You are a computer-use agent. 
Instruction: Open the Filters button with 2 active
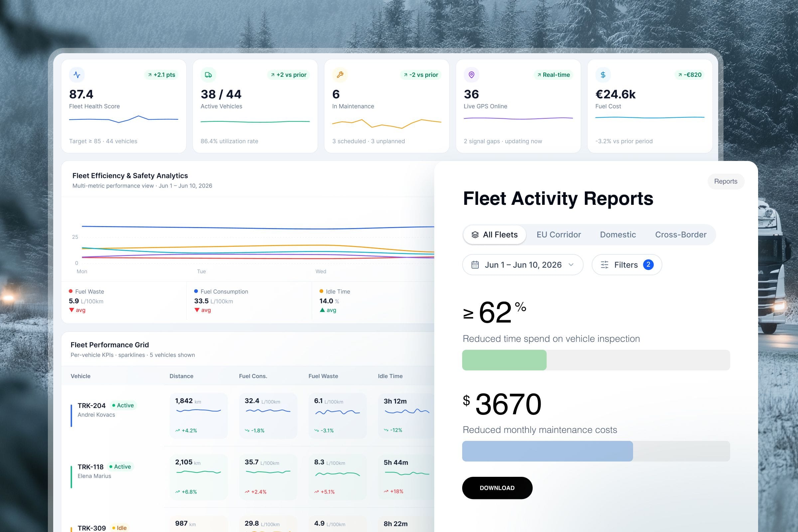(x=627, y=265)
